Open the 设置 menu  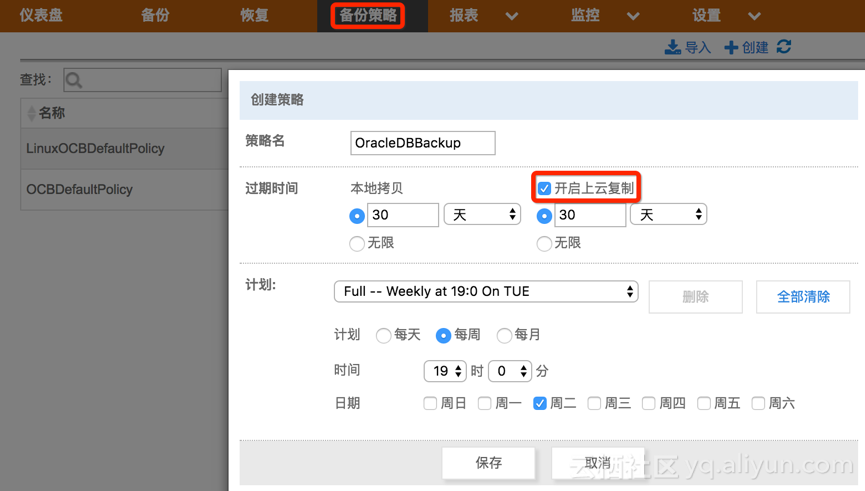coord(707,15)
